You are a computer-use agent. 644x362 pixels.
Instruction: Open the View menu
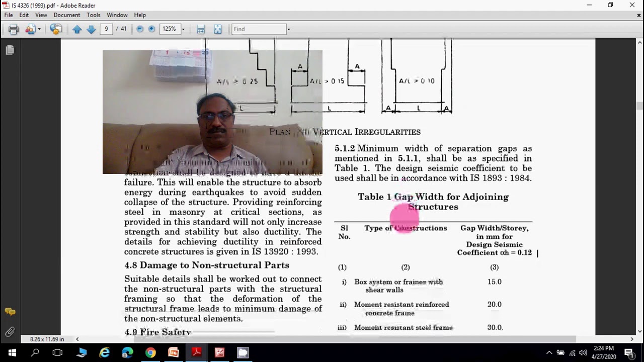[x=41, y=15]
